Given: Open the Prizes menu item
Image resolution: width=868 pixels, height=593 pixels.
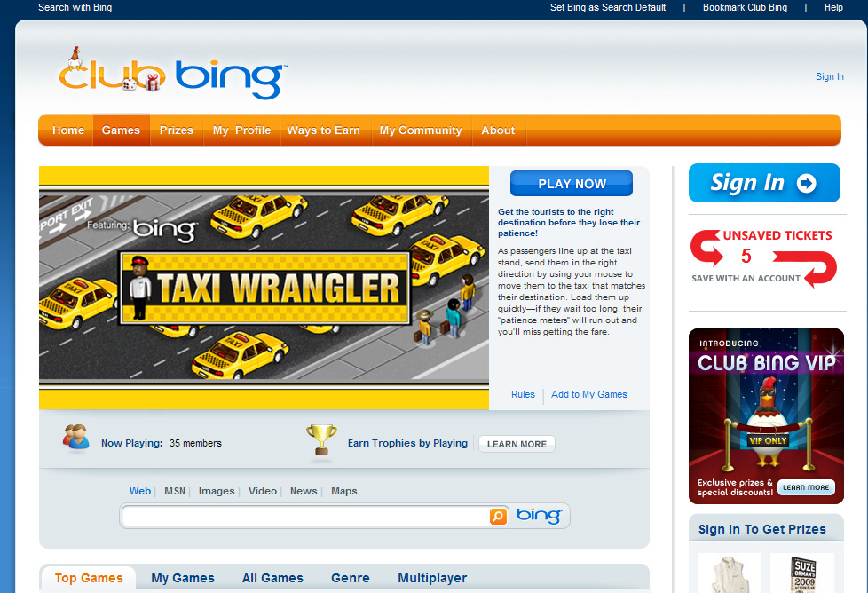Looking at the screenshot, I should [177, 130].
